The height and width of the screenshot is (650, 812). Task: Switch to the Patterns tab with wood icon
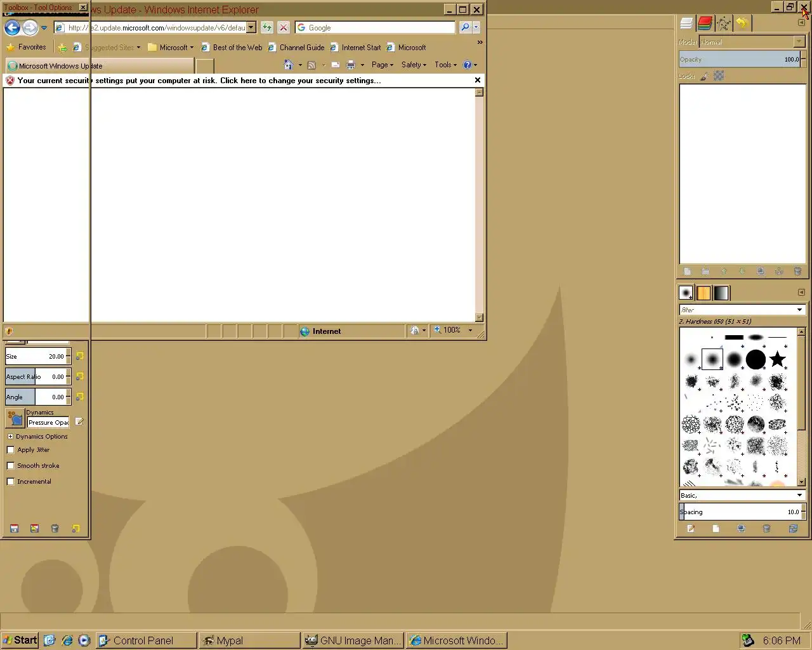click(x=704, y=293)
